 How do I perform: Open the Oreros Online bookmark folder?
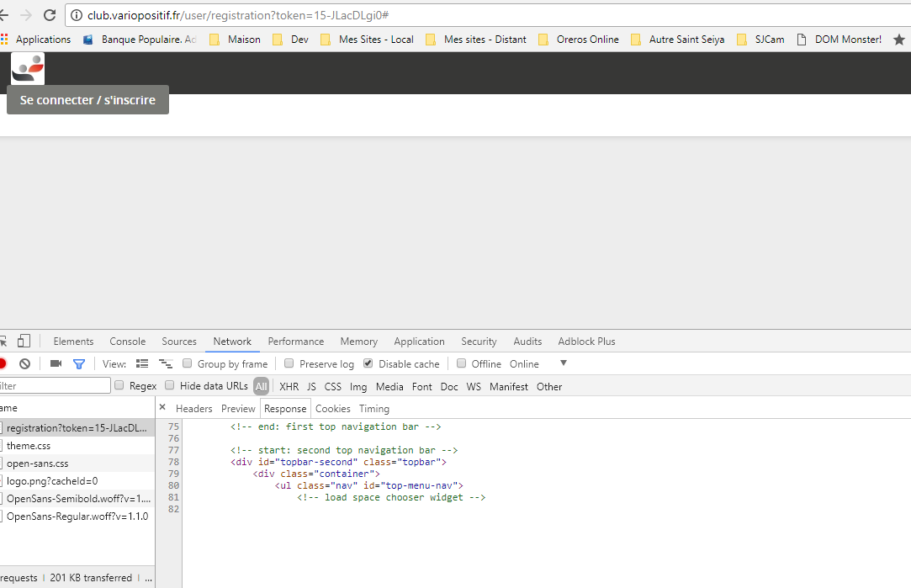click(x=579, y=40)
